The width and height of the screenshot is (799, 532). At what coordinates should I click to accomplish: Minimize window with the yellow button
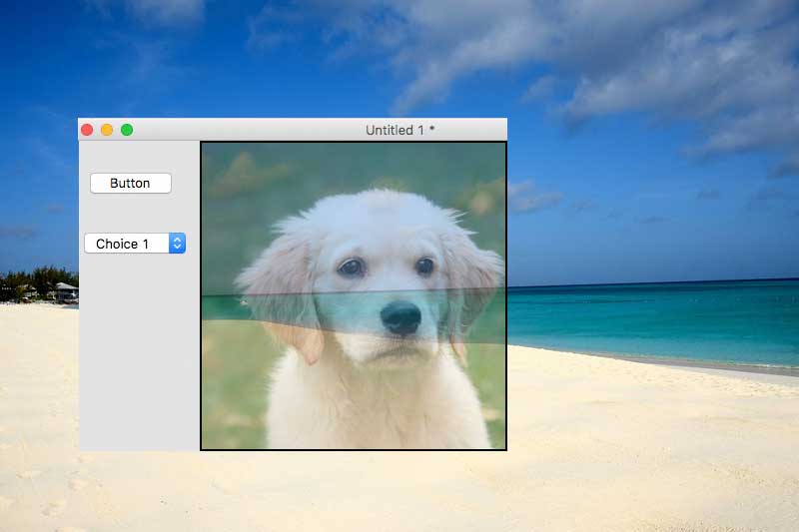(107, 130)
